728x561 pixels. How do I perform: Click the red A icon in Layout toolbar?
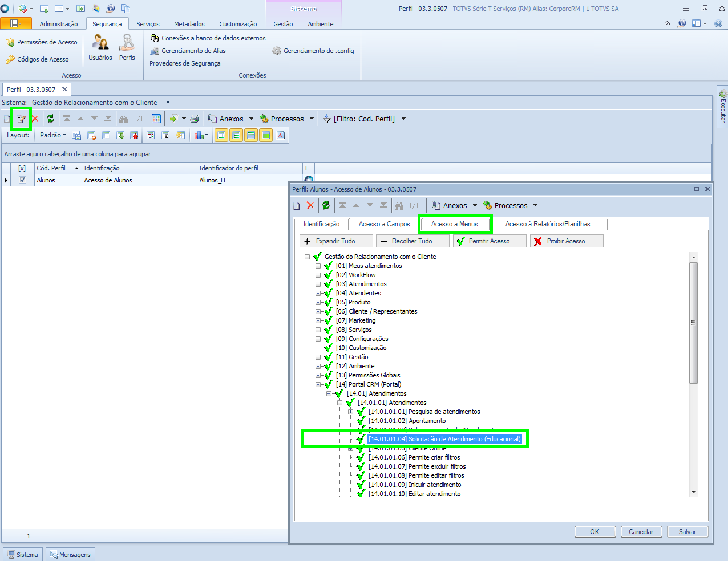[281, 135]
